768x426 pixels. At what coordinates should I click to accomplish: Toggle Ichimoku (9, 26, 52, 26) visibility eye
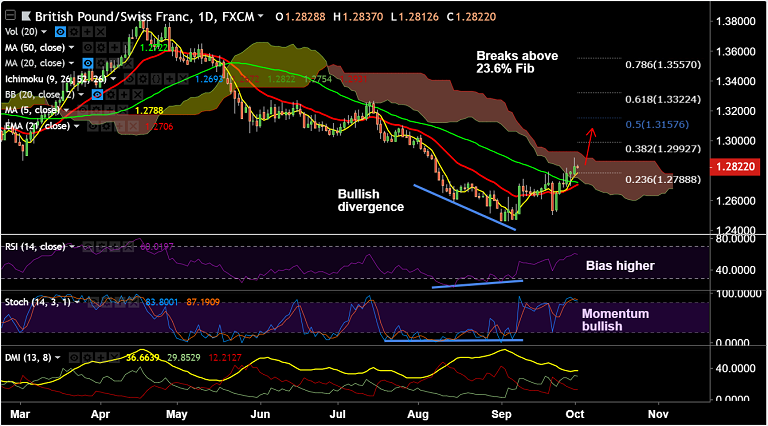[x=129, y=79]
